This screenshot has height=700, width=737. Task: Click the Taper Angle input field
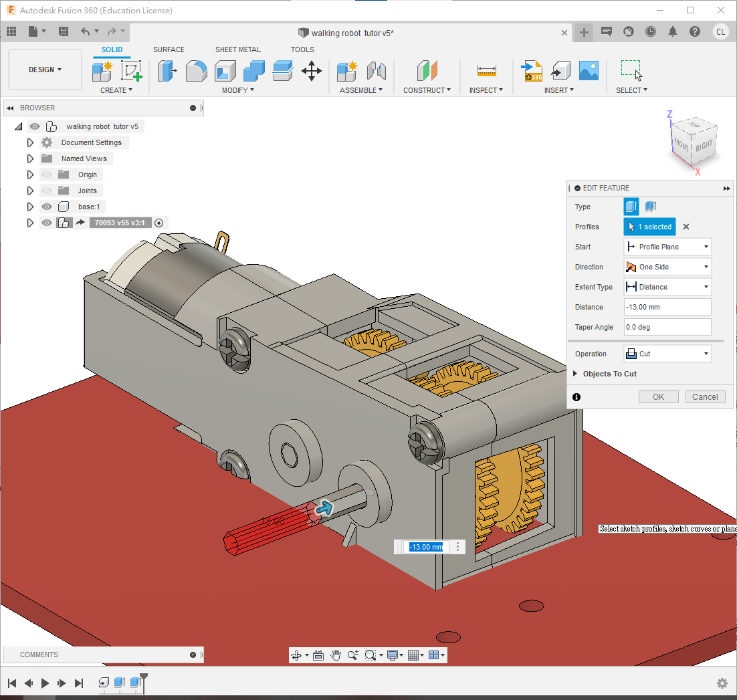pos(667,327)
